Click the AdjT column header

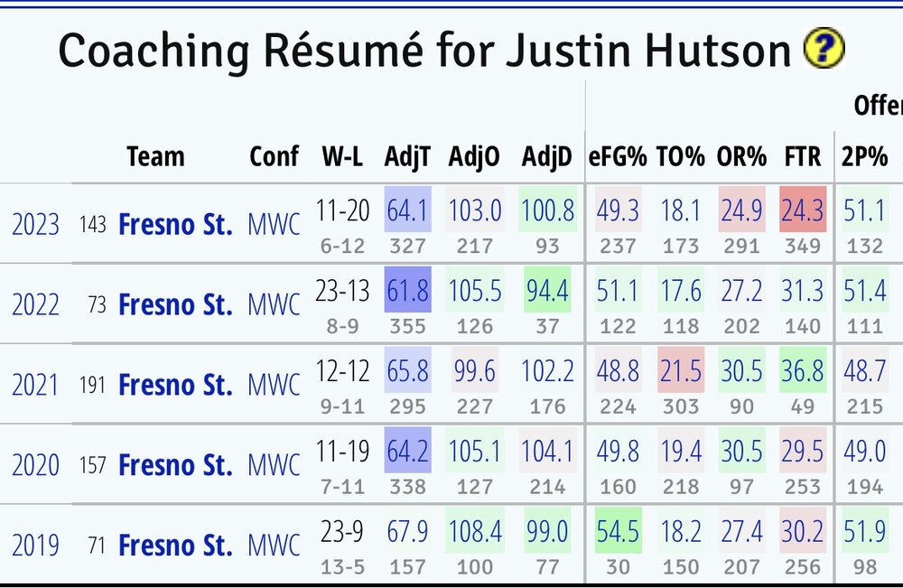(408, 157)
